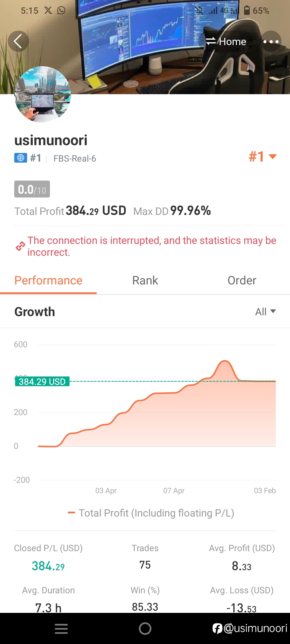
Task: Tap the FBS-Real-6 broker server label
Action: tap(75, 159)
